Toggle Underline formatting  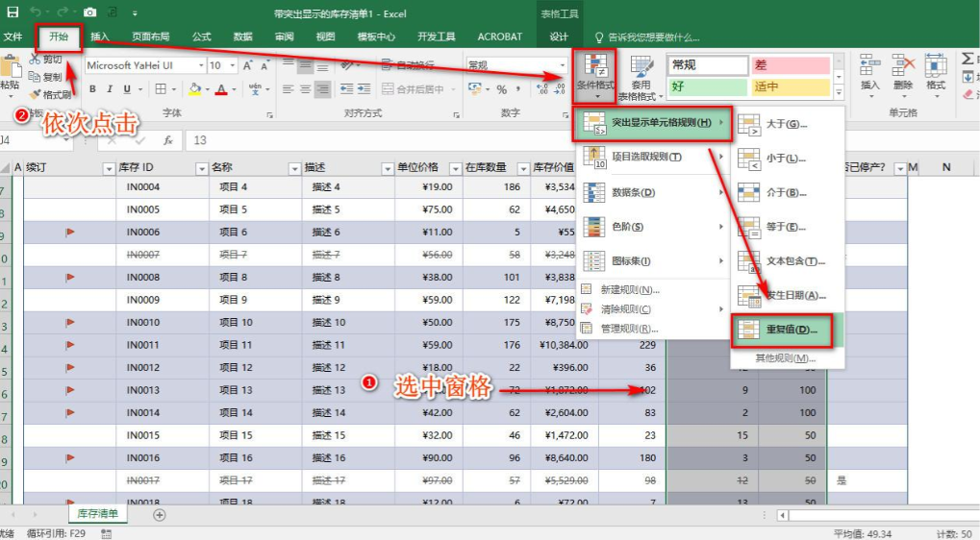pyautogui.click(x=127, y=89)
